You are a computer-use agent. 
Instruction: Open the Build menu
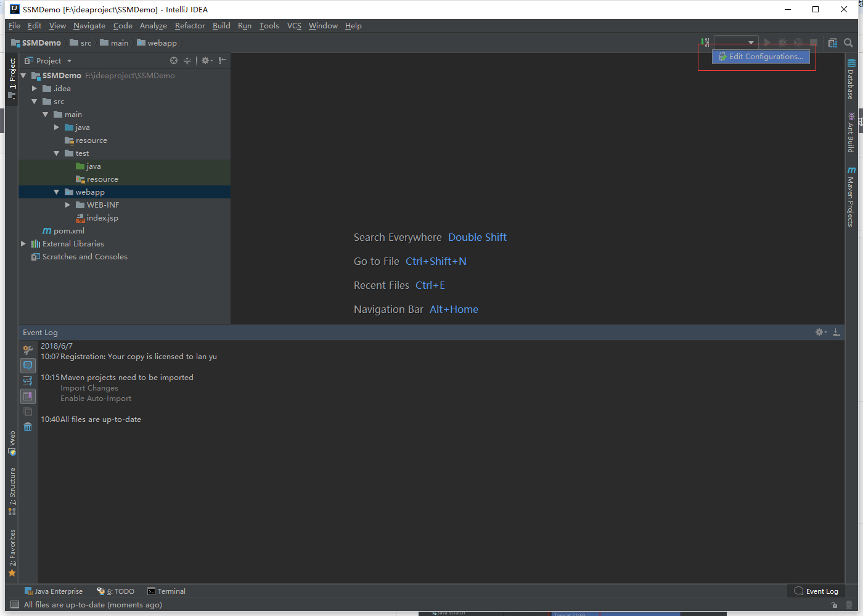coord(221,26)
